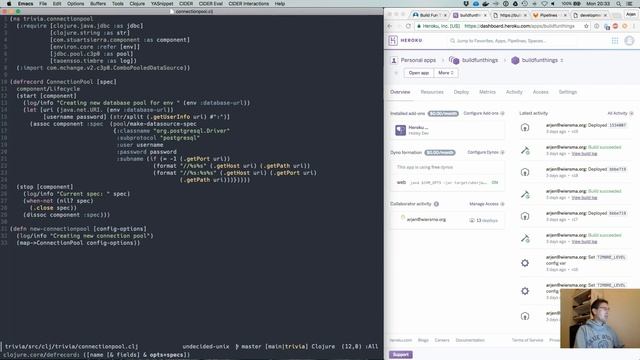Open the Careers footer link
The height and width of the screenshot is (360, 640).
tap(442, 340)
